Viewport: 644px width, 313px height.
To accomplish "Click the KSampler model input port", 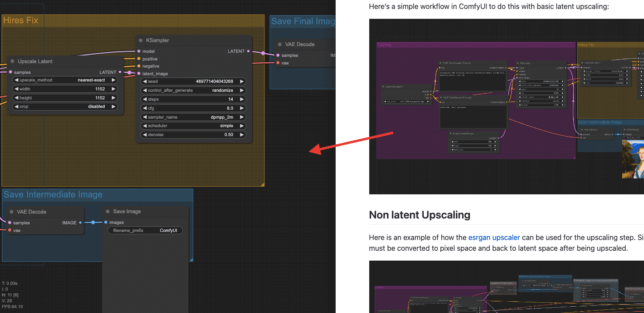I will tap(139, 51).
